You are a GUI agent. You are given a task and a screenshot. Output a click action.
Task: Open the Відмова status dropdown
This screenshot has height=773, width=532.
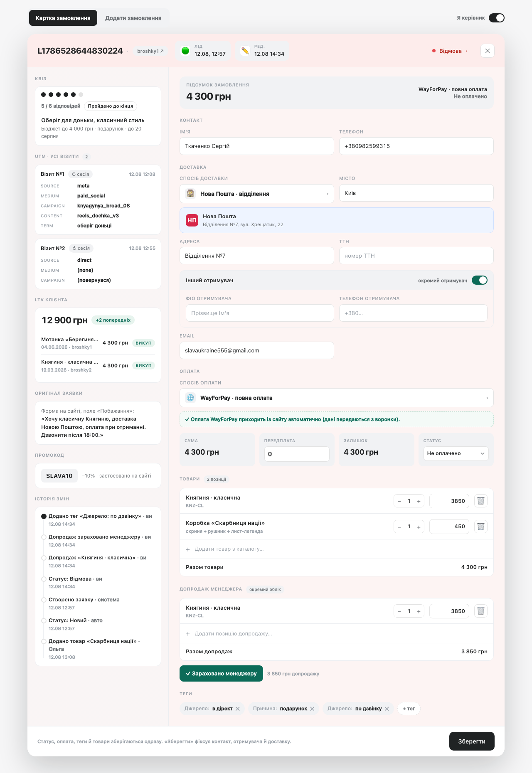pos(450,51)
